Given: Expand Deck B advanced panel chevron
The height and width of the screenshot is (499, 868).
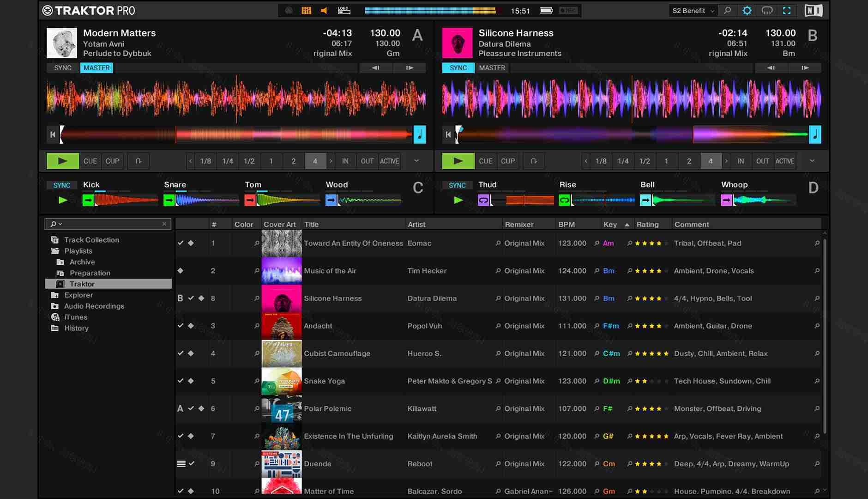Looking at the screenshot, I should click(x=812, y=161).
